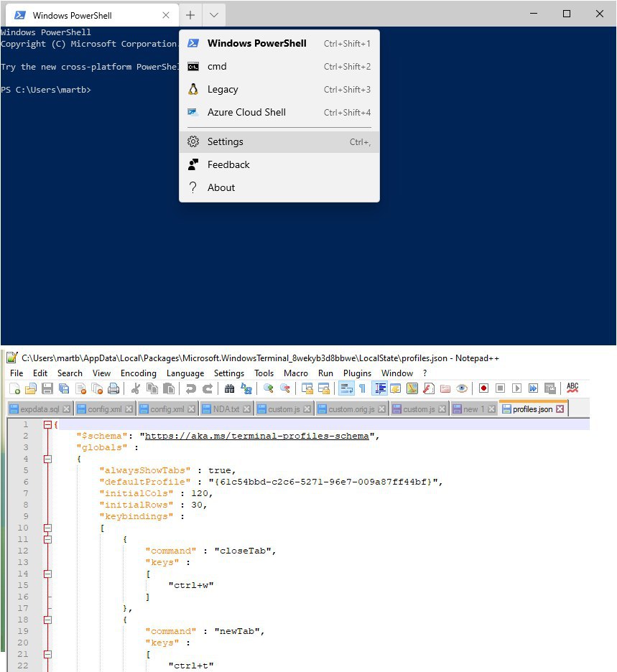Click the macro Playback icon
The image size is (617, 672).
click(x=516, y=388)
